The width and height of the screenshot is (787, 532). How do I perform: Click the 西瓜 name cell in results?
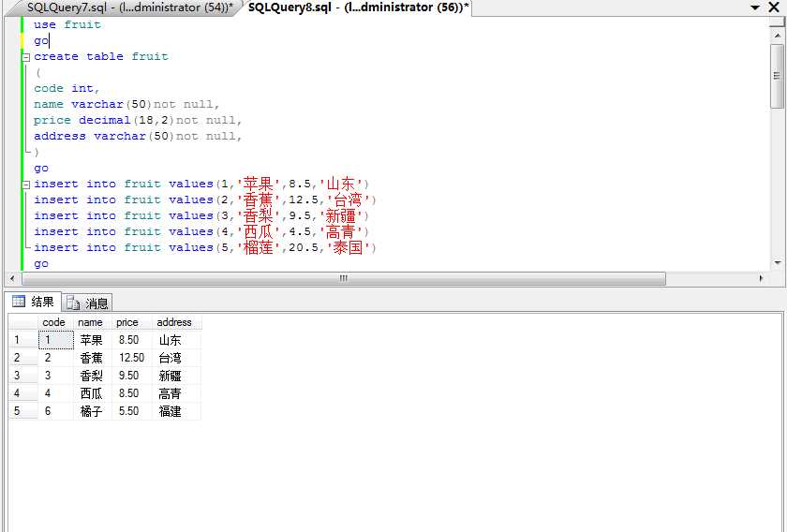tap(93, 393)
